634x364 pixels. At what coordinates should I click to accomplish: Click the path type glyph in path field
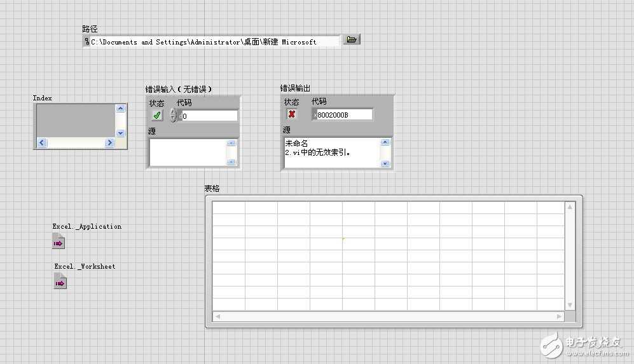(87, 41)
